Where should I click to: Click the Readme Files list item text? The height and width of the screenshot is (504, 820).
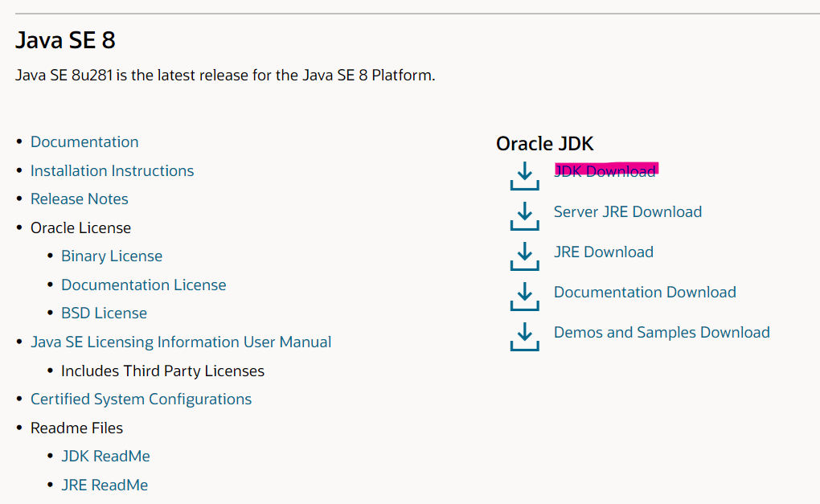76,428
